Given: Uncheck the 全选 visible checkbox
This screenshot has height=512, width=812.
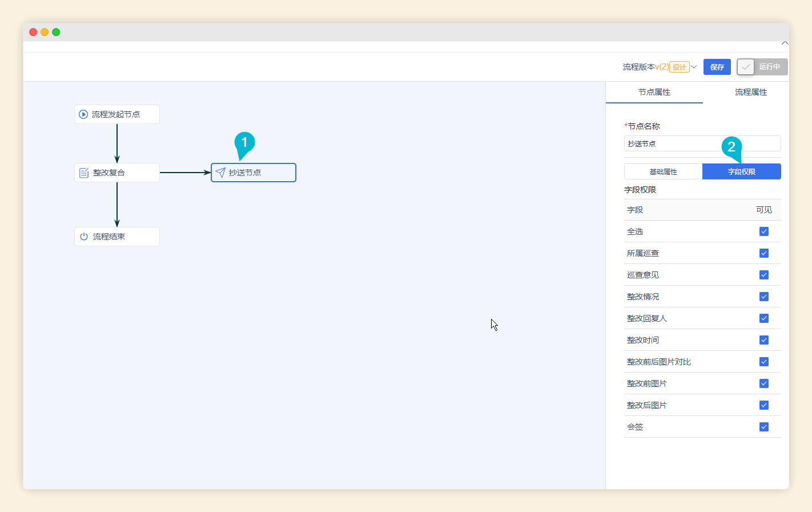Looking at the screenshot, I should pos(763,231).
